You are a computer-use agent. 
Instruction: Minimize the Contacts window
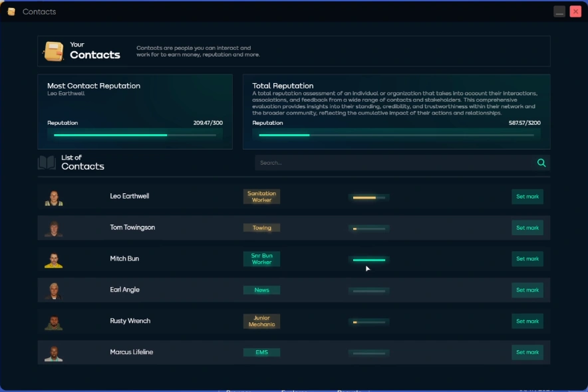(x=559, y=11)
